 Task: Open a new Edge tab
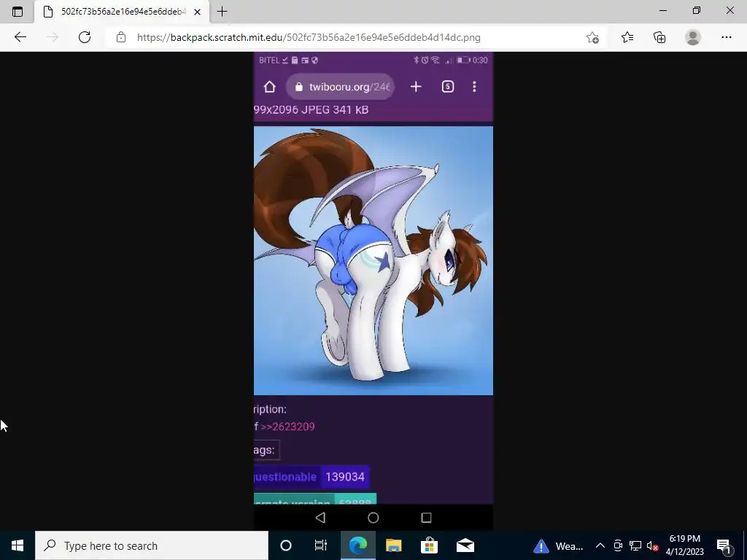(x=222, y=12)
